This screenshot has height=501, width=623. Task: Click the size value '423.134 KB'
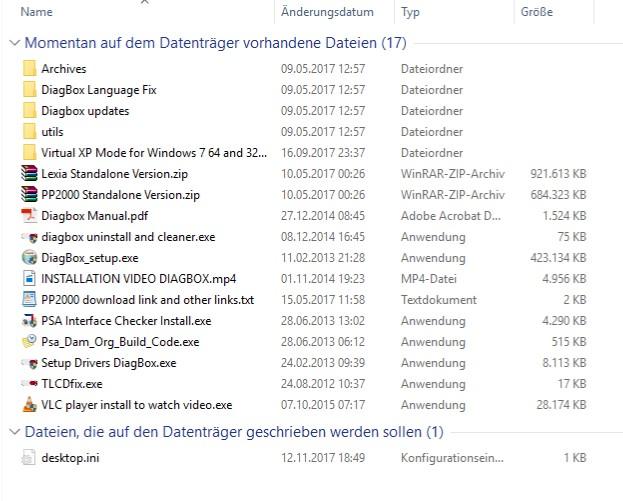pyautogui.click(x=558, y=258)
